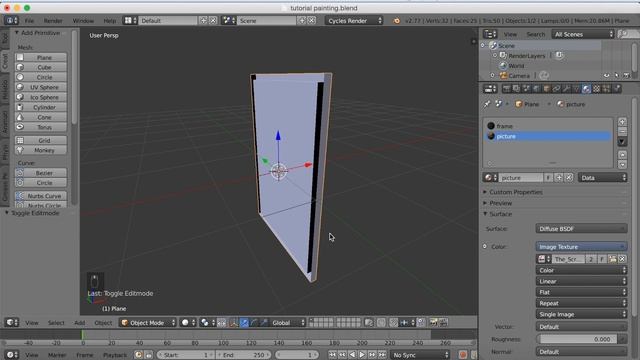Click the viewport shading sphere icon
Viewport: 640px width, 360px height.
coord(188,323)
